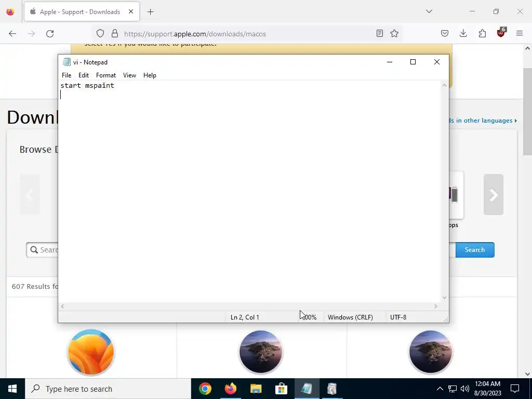Image resolution: width=532 pixels, height=399 pixels.
Task: Click the uBlock Origin extension icon
Action: click(501, 33)
